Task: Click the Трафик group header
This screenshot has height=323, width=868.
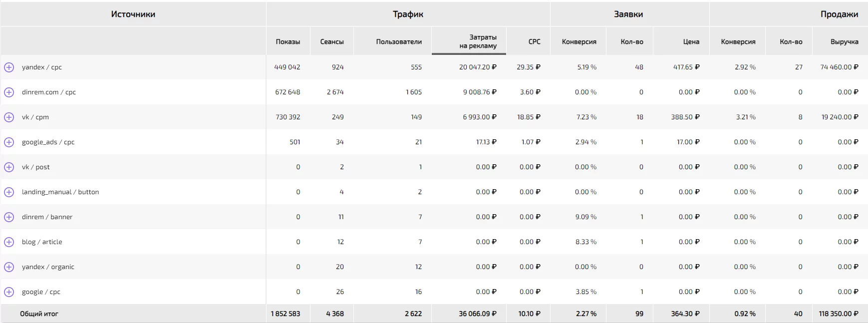Action: point(408,14)
